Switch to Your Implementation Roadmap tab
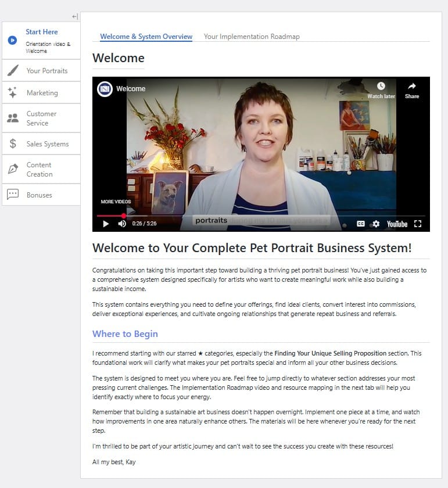 [x=252, y=37]
